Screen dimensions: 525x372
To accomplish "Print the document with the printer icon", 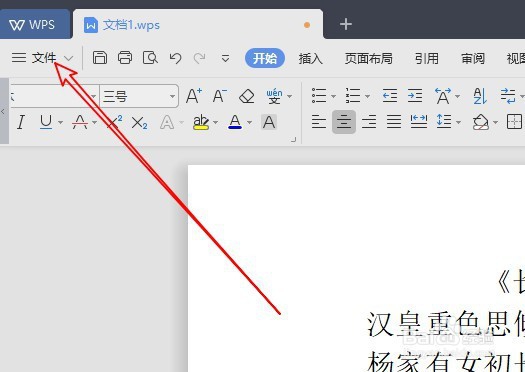I will tap(125, 58).
